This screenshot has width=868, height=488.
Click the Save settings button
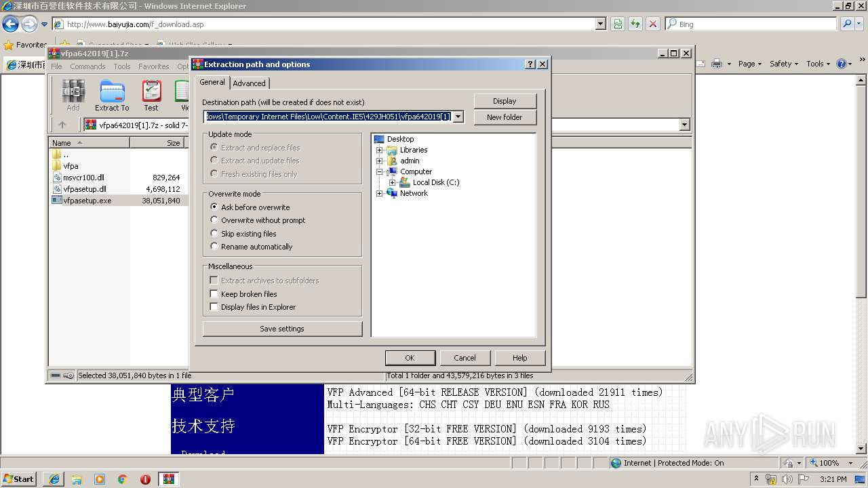282,329
